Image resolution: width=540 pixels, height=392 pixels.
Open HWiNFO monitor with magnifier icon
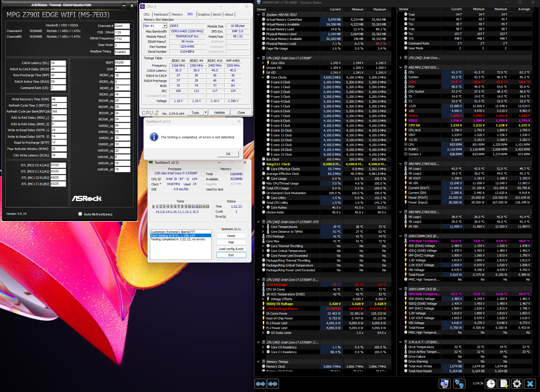(x=444, y=384)
